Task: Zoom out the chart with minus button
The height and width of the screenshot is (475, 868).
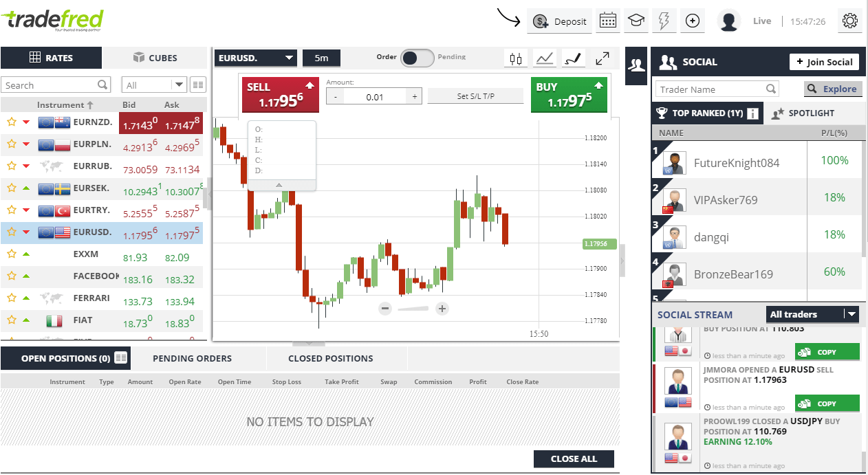Action: point(385,309)
